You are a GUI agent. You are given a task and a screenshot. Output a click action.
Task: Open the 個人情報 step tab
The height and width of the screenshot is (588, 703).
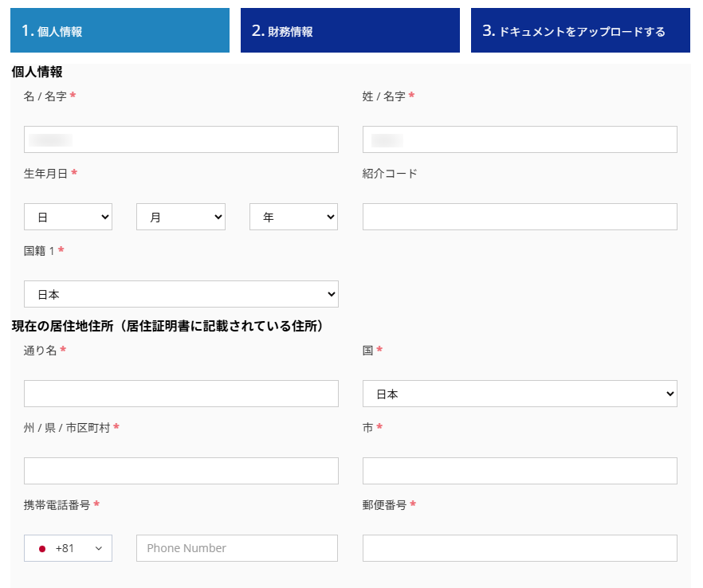tap(120, 31)
